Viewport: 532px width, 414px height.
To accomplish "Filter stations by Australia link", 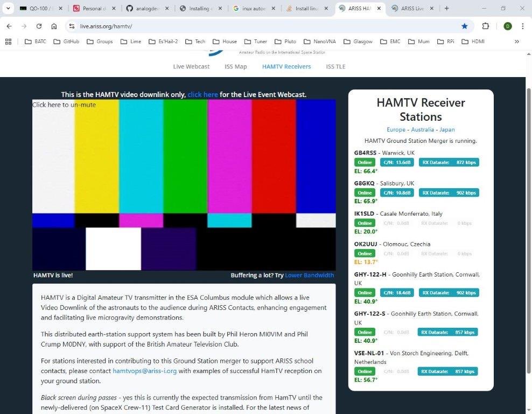I will [x=422, y=129].
